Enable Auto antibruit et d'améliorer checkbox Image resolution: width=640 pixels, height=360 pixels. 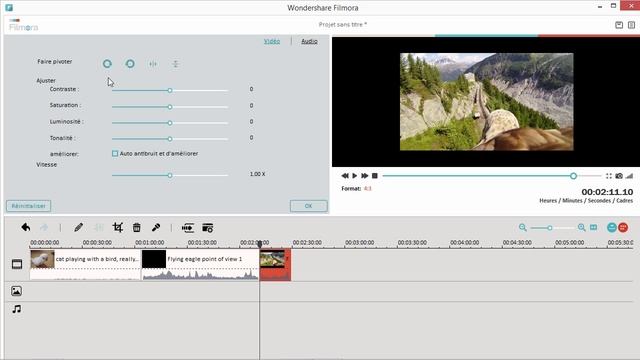click(115, 153)
